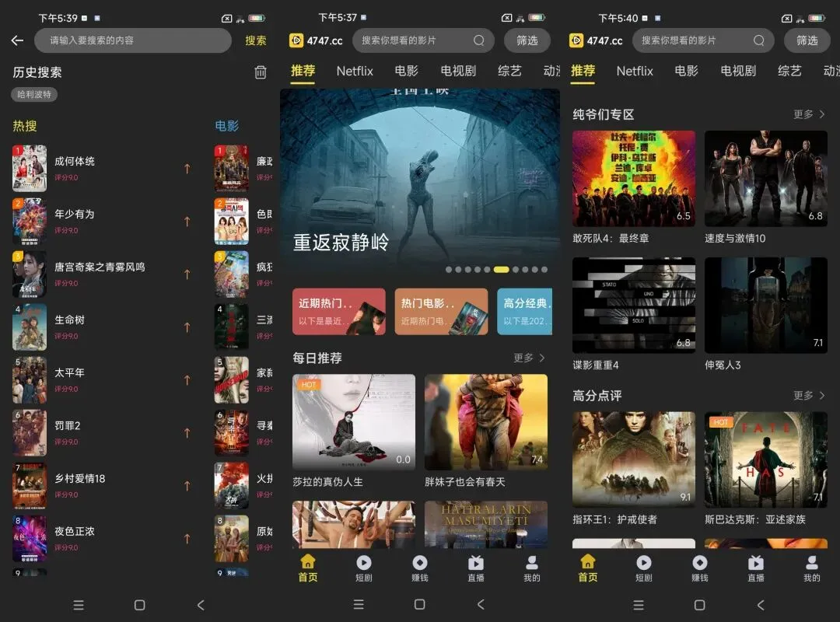Open 胖妹子也会有春天 poster

coord(486,422)
